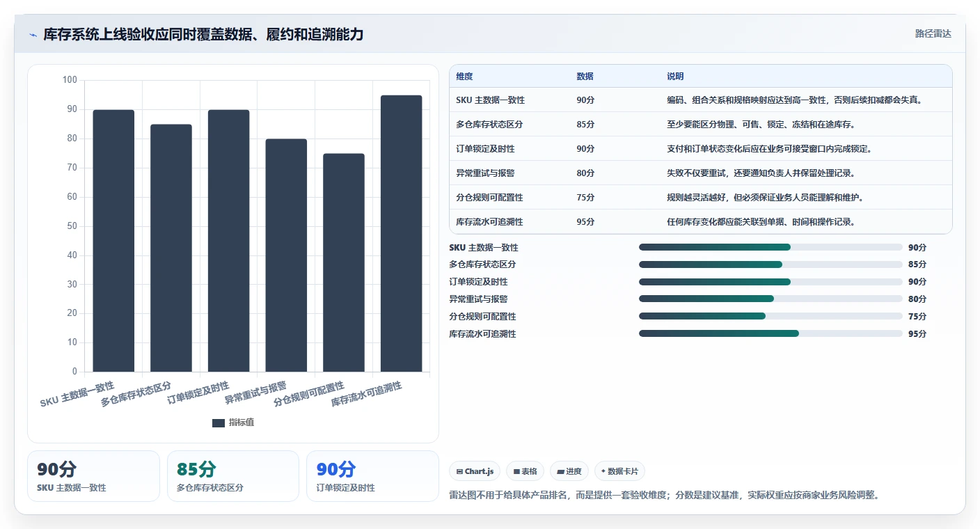This screenshot has width=980, height=529.
Task: Click 订单锁定及时性 progress bar
Action: point(770,282)
